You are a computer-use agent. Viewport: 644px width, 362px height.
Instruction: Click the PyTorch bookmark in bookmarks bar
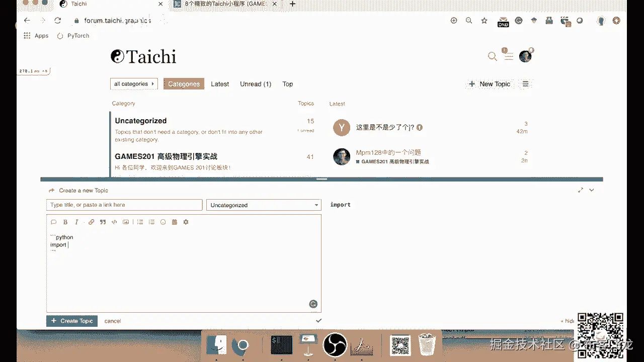[x=73, y=36]
